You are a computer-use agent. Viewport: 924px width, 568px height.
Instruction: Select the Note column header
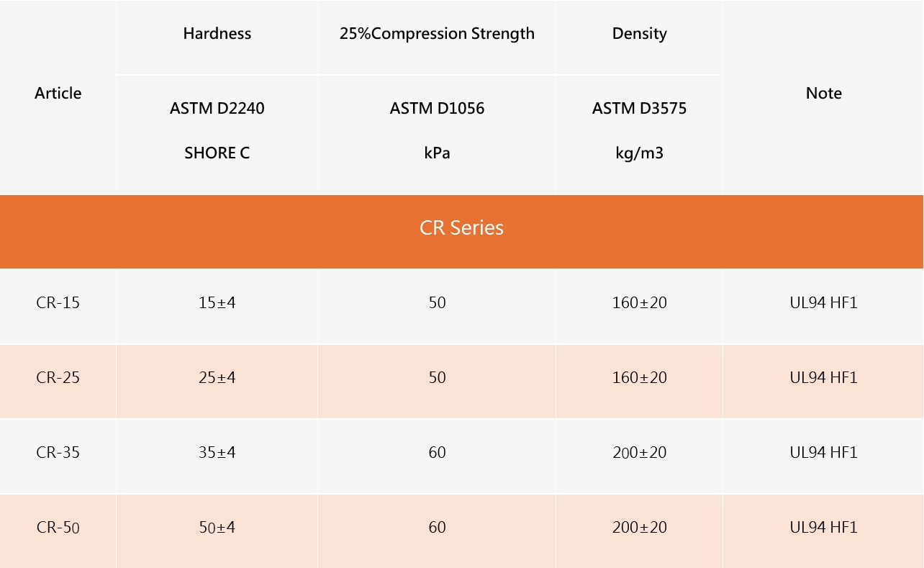[x=823, y=94]
